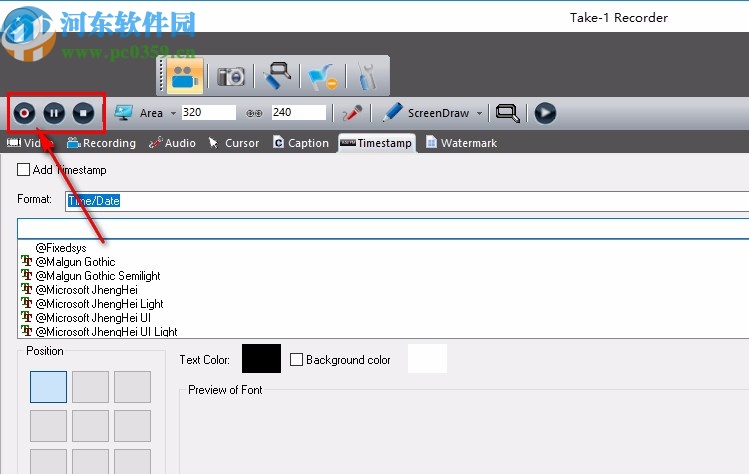Expand the Area dropdown arrow
This screenshot has height=474, width=749.
[x=173, y=114]
